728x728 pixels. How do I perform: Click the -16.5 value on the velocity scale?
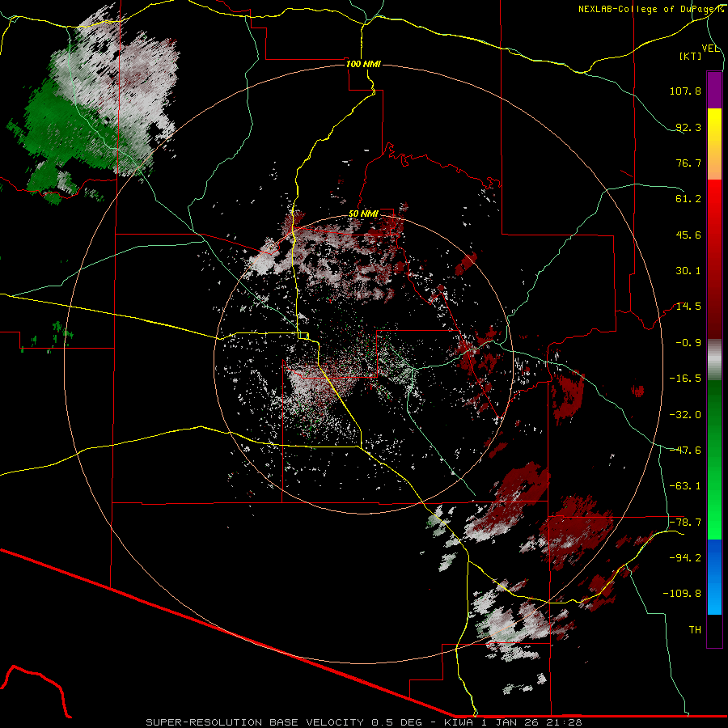pos(685,379)
